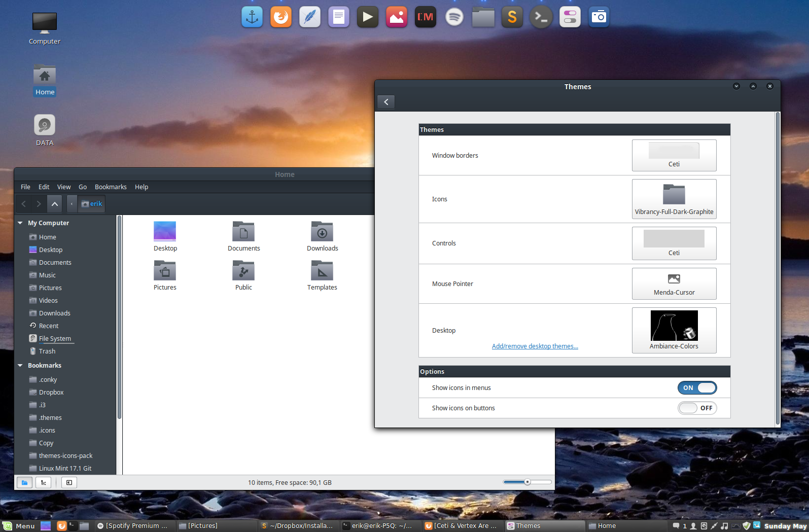The image size is (809, 532).
Task: Open the folder file manager dock icon
Action: [x=483, y=17]
